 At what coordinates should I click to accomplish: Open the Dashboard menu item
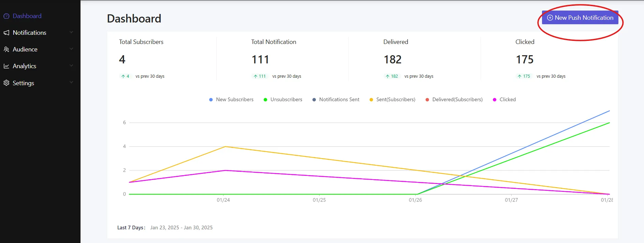tap(27, 16)
